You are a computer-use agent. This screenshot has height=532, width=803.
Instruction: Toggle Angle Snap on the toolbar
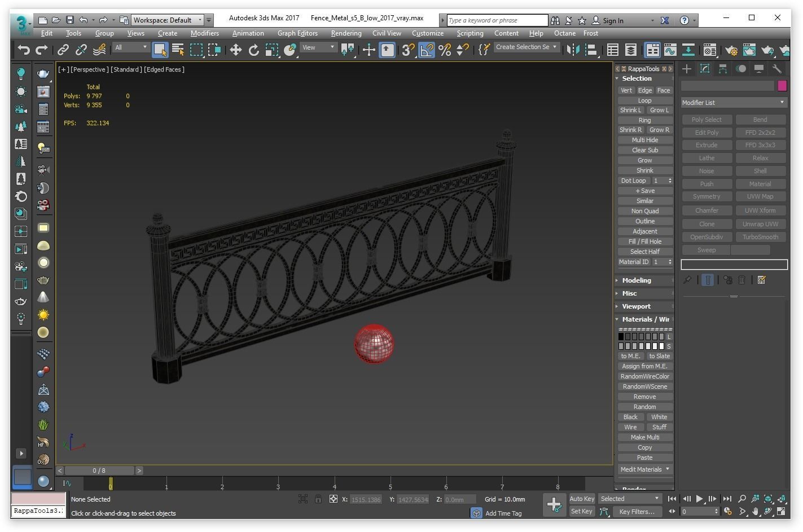[x=427, y=50]
